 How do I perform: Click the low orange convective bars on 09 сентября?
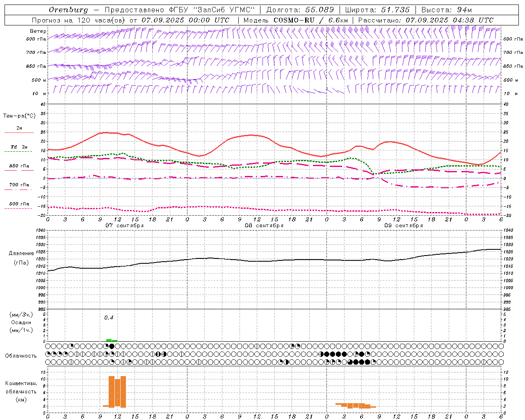(x=356, y=406)
